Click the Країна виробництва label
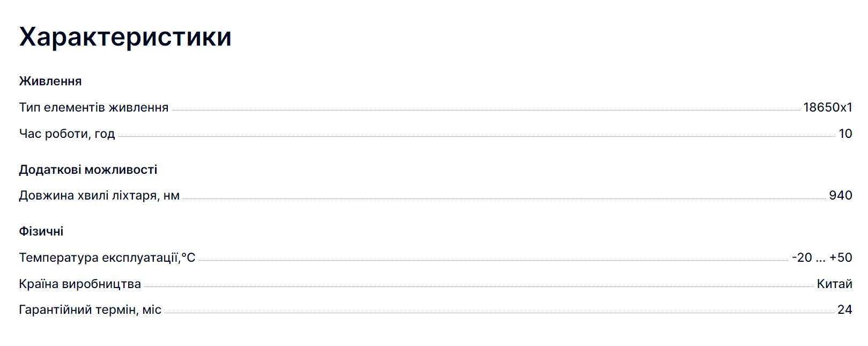The image size is (868, 346). (x=80, y=284)
